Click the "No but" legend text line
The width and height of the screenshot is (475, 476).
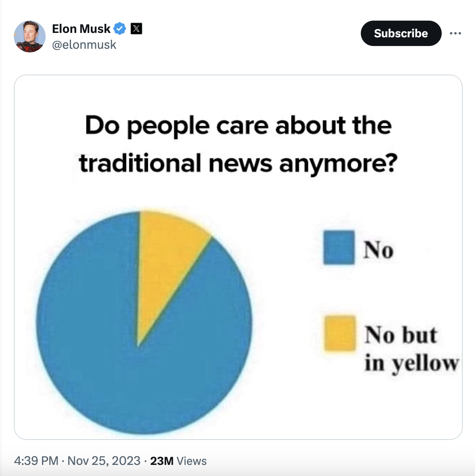click(x=400, y=335)
